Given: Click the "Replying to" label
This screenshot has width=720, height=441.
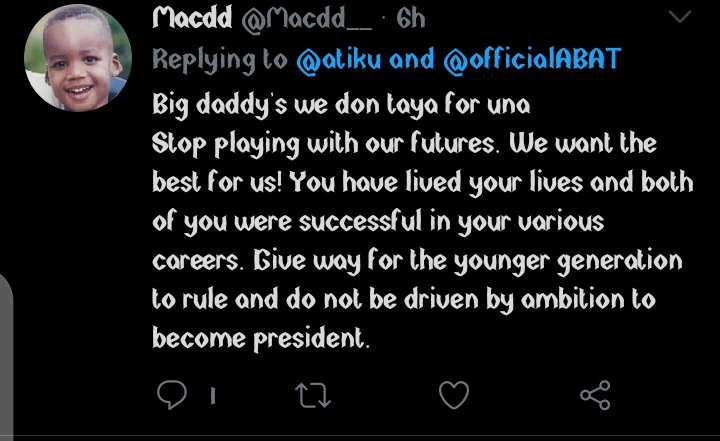Looking at the screenshot, I should coord(219,59).
